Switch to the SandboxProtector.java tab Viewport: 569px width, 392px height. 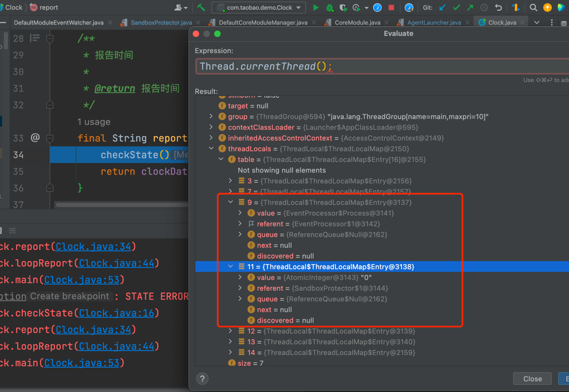pyautogui.click(x=161, y=23)
